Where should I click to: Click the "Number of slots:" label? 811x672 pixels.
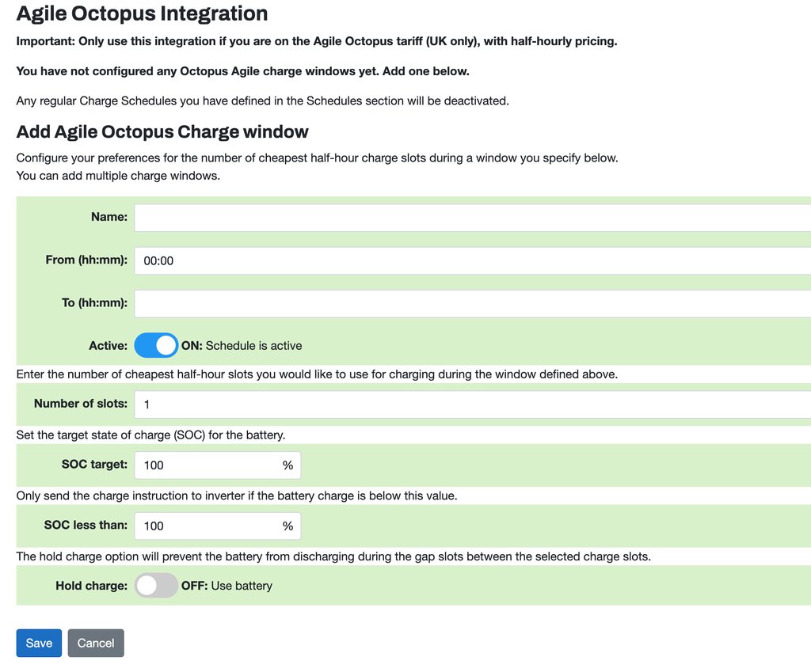tap(80, 404)
